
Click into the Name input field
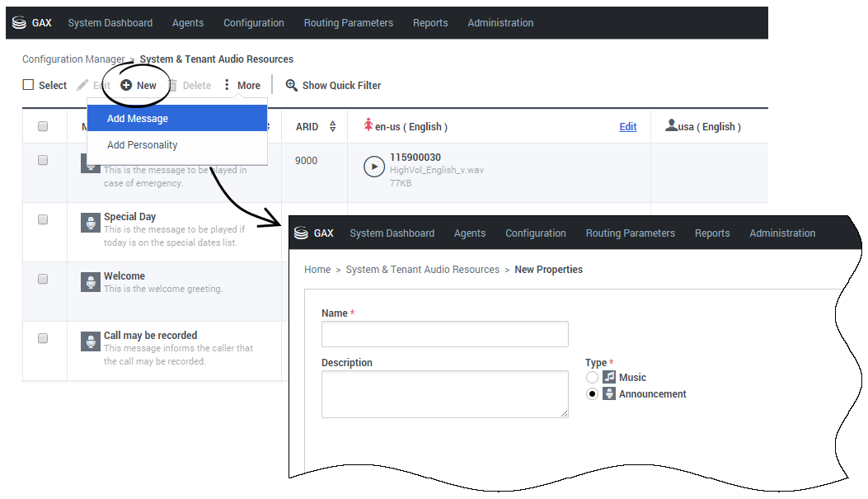coord(444,334)
